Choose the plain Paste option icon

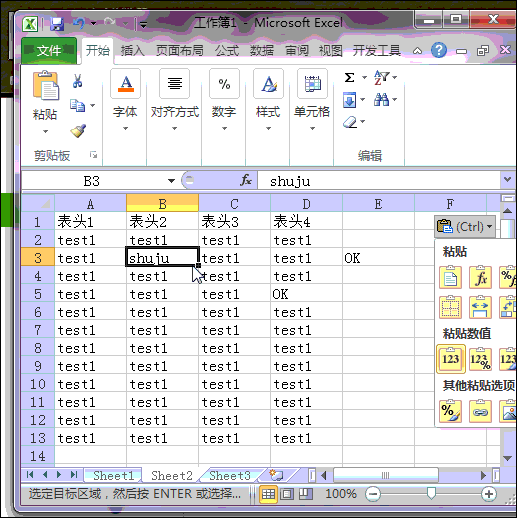coord(450,277)
